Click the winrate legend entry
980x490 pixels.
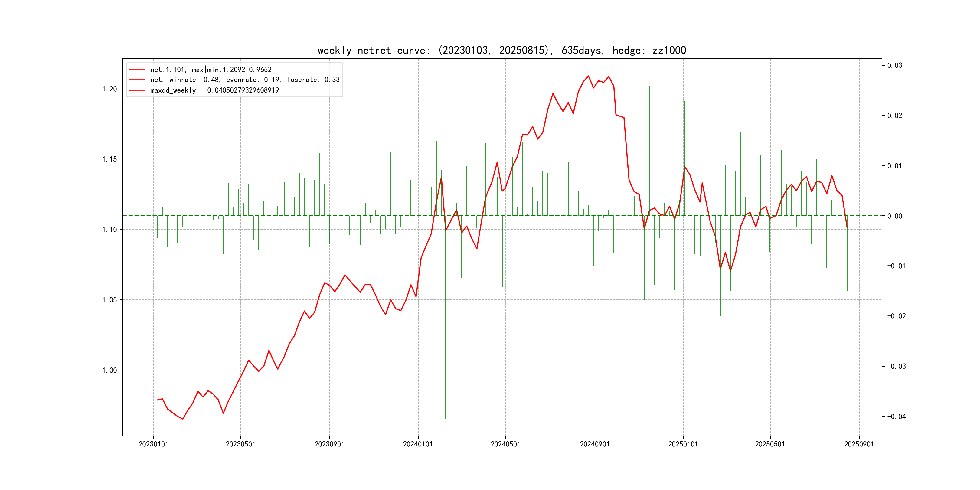pyautogui.click(x=245, y=80)
